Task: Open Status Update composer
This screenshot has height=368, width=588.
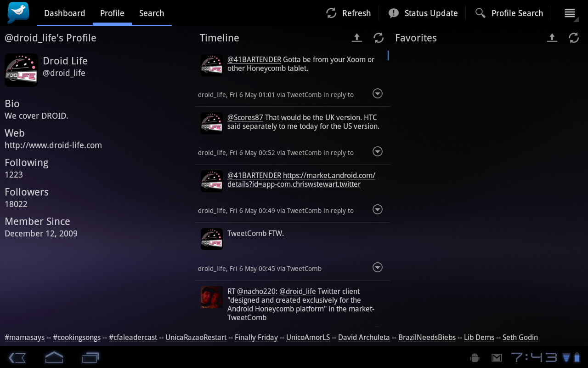Action: (423, 13)
